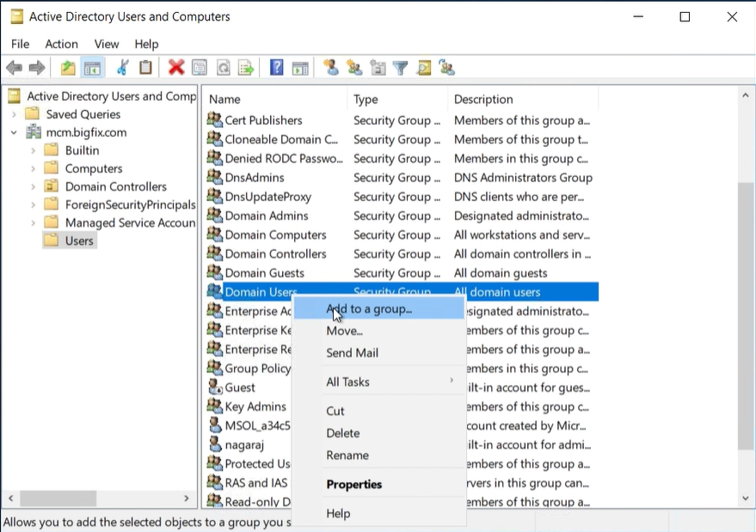Image resolution: width=756 pixels, height=532 pixels.
Task: Choose Add to a group… menu entry
Action: pos(369,309)
